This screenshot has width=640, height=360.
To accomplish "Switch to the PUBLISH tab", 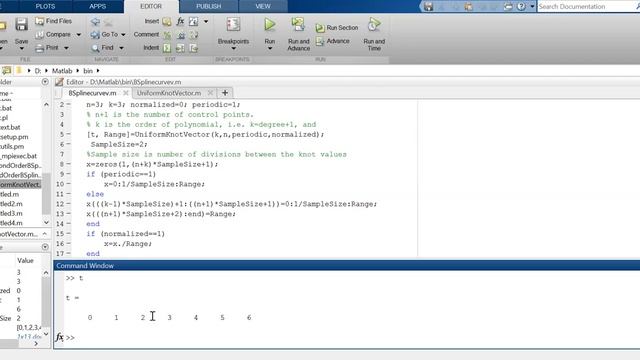I will pos(209,7).
